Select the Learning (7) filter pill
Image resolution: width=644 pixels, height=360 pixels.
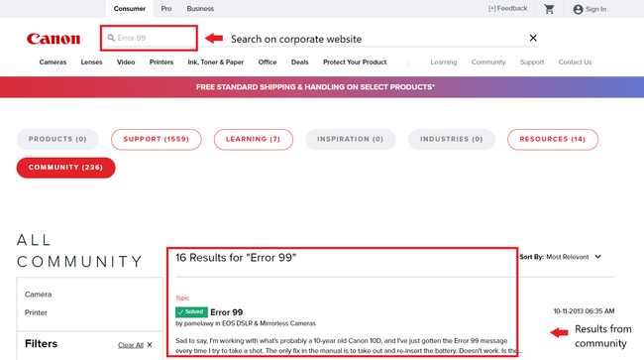(x=254, y=139)
